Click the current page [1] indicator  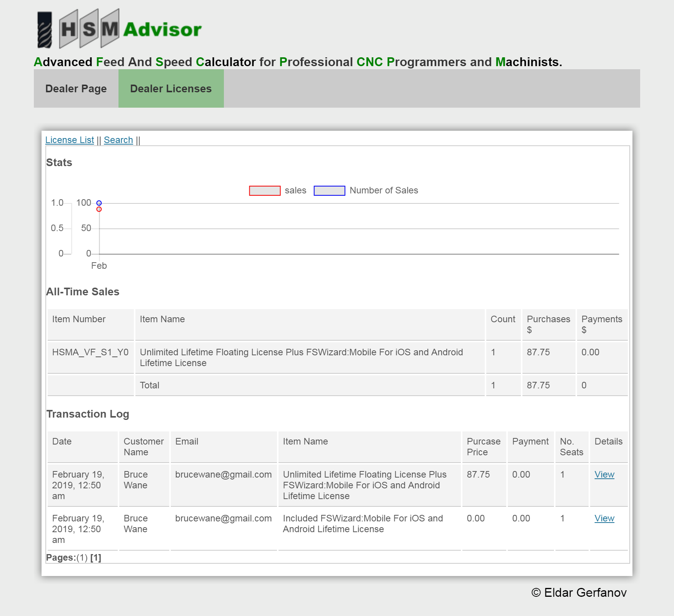96,558
